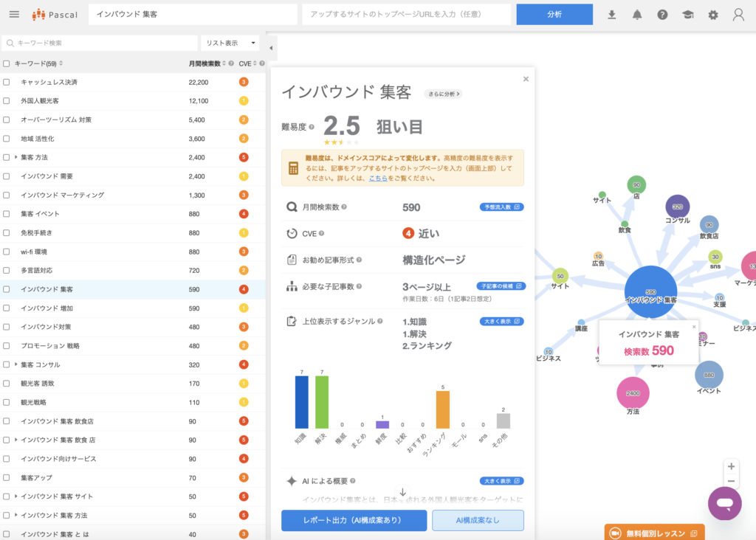Open the リスト表示 view dropdown
The image size is (756, 540).
point(232,44)
